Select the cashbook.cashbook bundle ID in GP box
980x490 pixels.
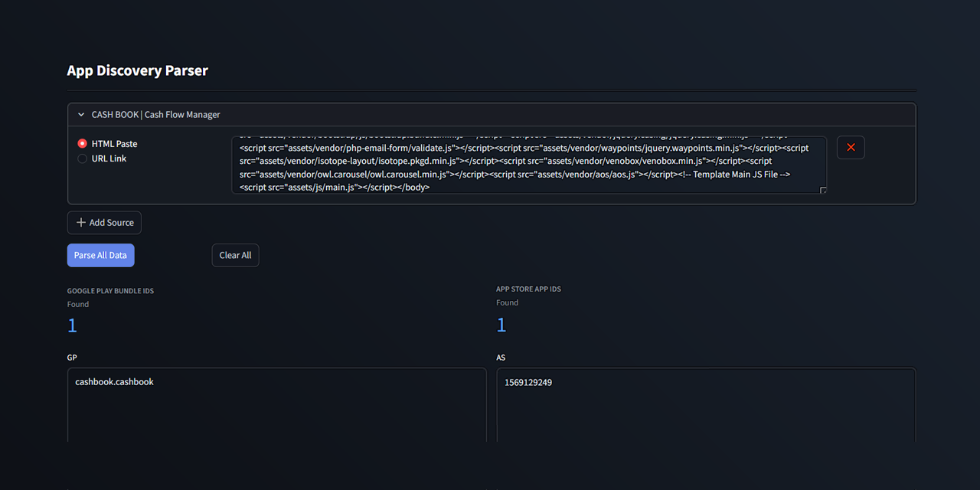pos(114,381)
